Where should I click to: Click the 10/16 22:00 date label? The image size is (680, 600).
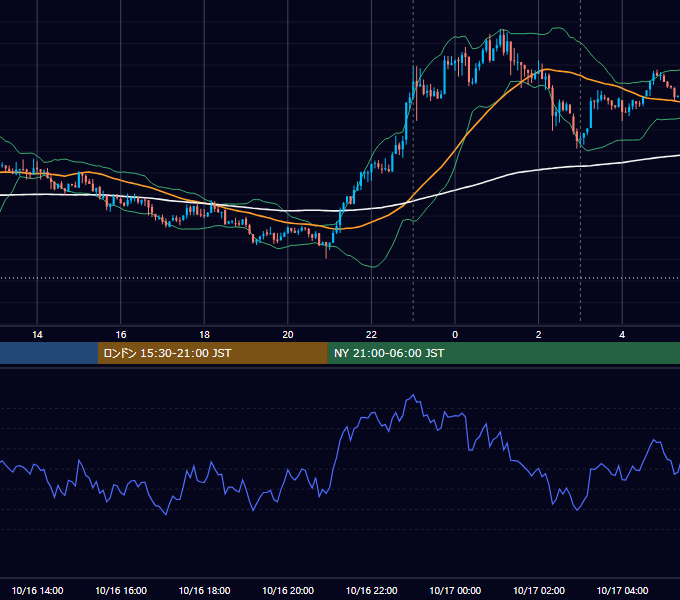(371, 590)
